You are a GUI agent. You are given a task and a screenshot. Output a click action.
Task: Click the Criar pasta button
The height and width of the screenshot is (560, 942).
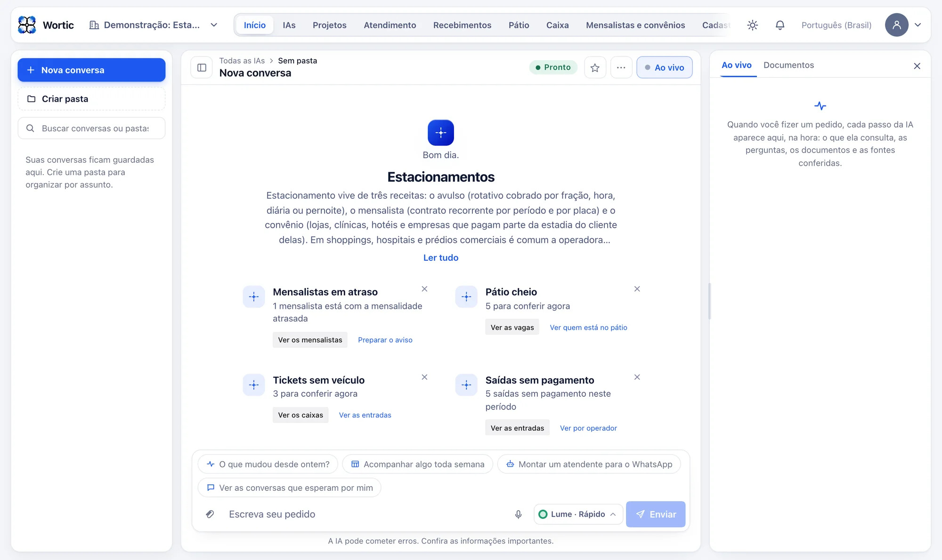(x=91, y=99)
